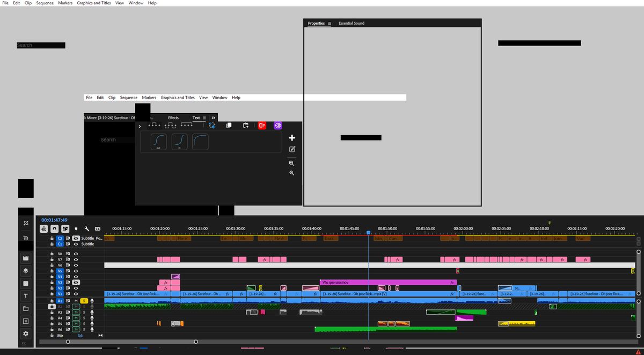The height and width of the screenshot is (355, 644).
Task: Toggle insert sequence as nest button
Action: (43, 228)
